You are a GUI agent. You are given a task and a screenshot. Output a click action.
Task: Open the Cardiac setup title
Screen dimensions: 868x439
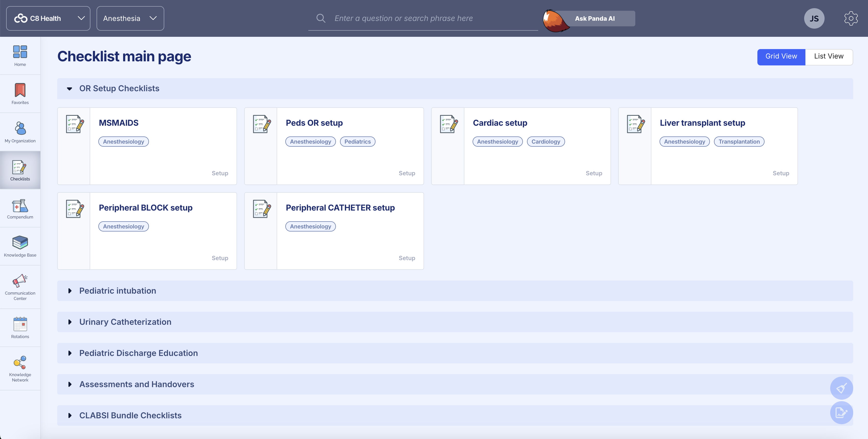click(x=500, y=123)
